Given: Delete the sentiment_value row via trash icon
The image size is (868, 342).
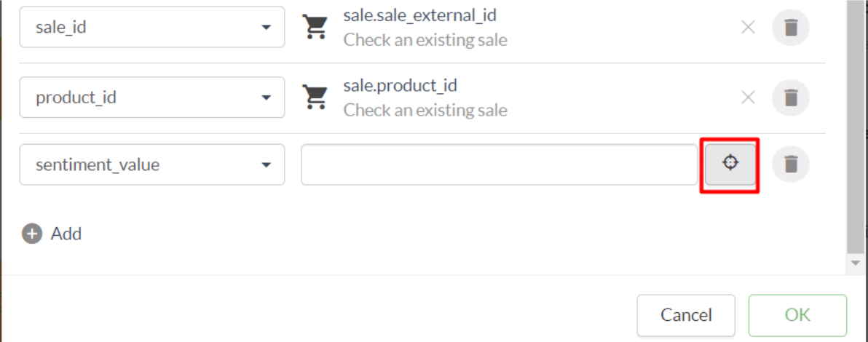Looking at the screenshot, I should [x=791, y=164].
